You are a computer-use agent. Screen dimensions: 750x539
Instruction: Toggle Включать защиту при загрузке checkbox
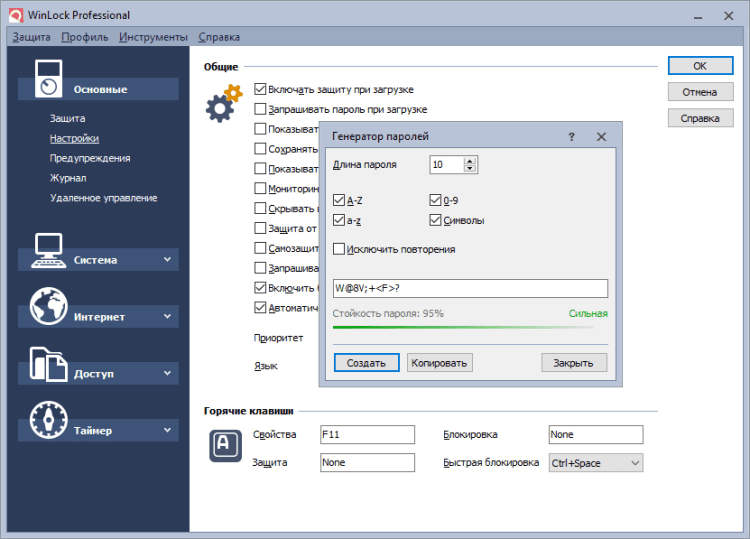[260, 89]
